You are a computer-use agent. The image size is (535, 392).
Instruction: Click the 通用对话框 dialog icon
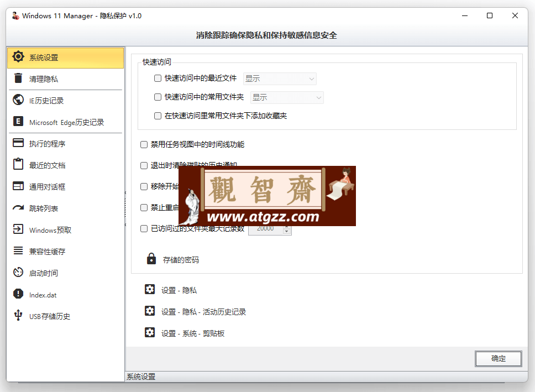(x=18, y=186)
